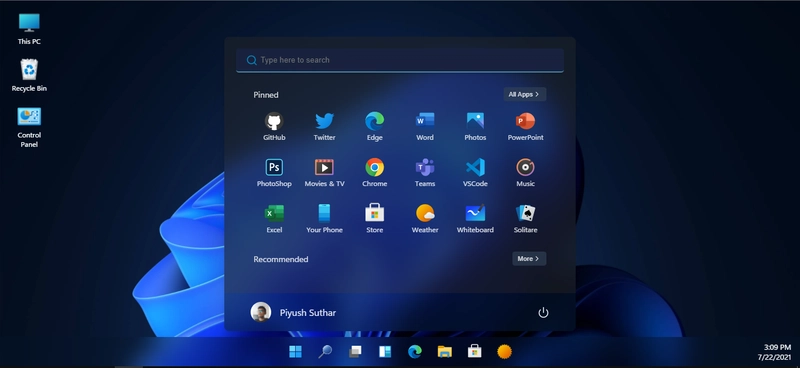Screen dimensions: 800x368
Task: Open Task View on the taskbar
Action: (355, 351)
